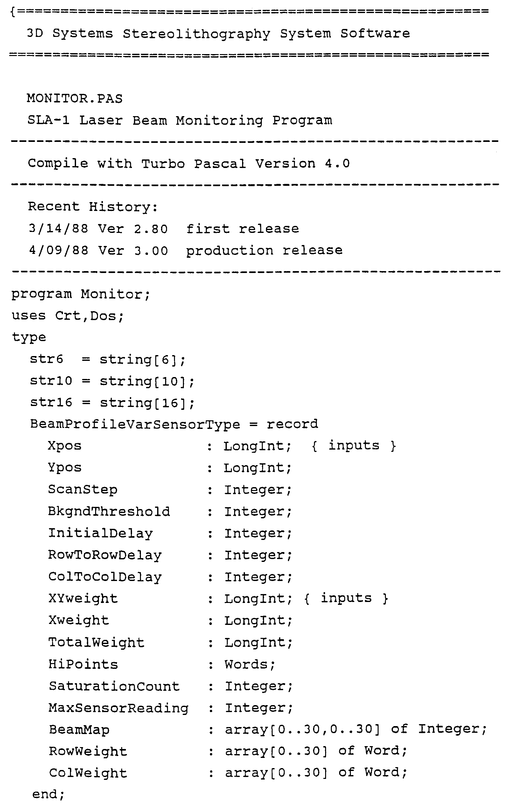Viewport: 509px width, 812px height.
Task: Click the Turbo Pascal Version 4.0 line
Action: 189,164
